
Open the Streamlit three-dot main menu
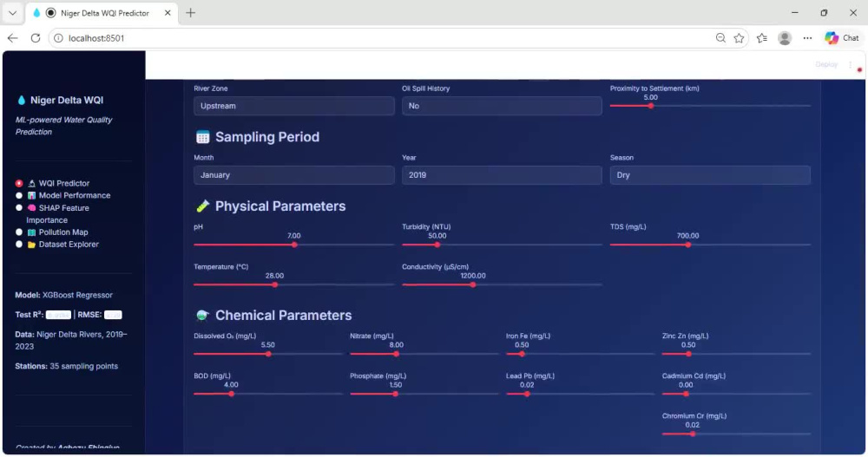tap(851, 65)
